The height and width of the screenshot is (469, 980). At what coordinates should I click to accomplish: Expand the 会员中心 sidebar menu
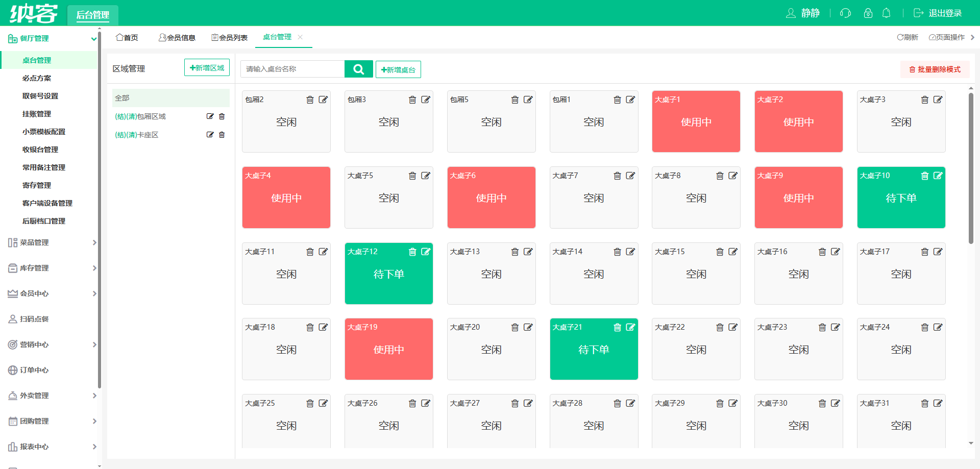94,293
